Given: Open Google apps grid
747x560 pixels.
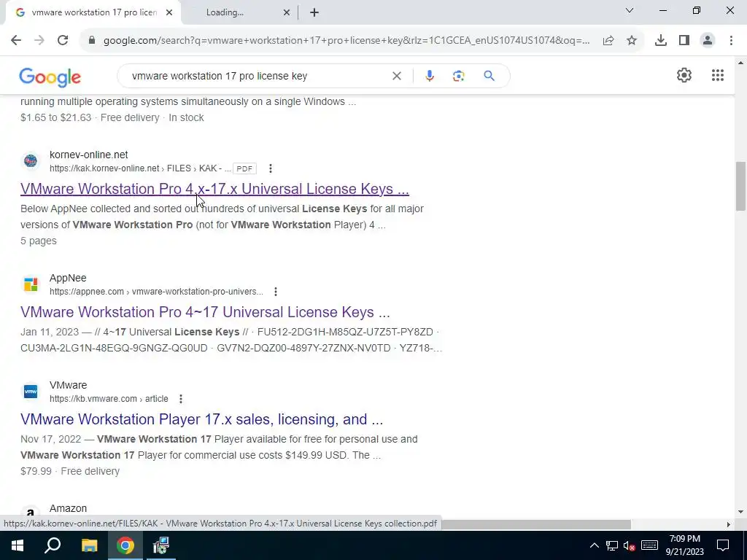Looking at the screenshot, I should 718,75.
